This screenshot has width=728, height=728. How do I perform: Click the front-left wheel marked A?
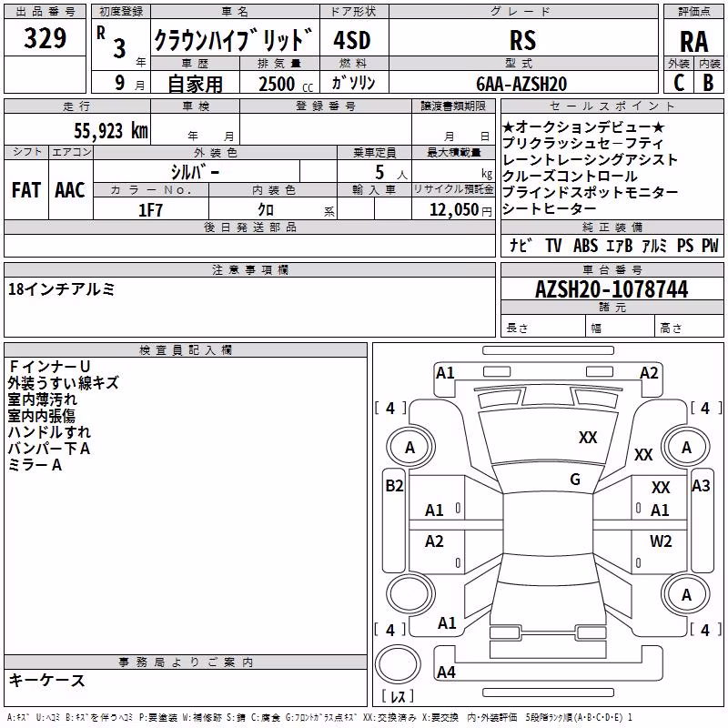coord(410,448)
